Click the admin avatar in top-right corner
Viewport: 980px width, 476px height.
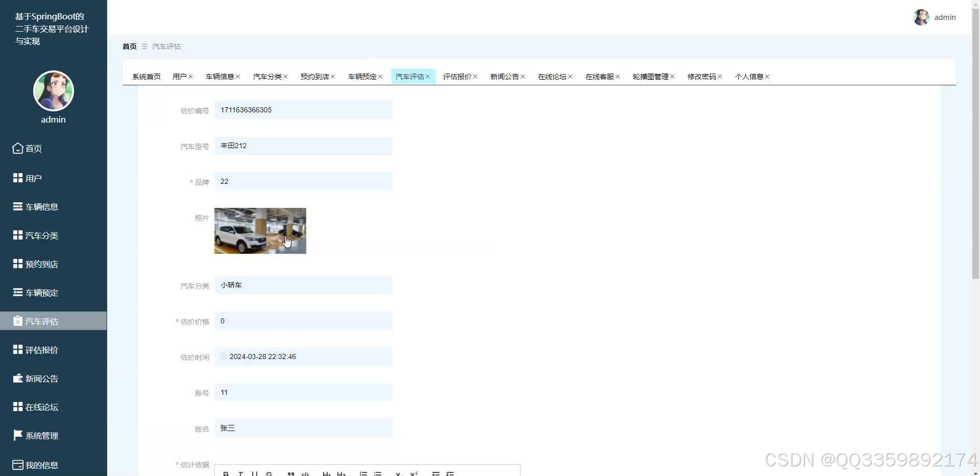[x=921, y=17]
